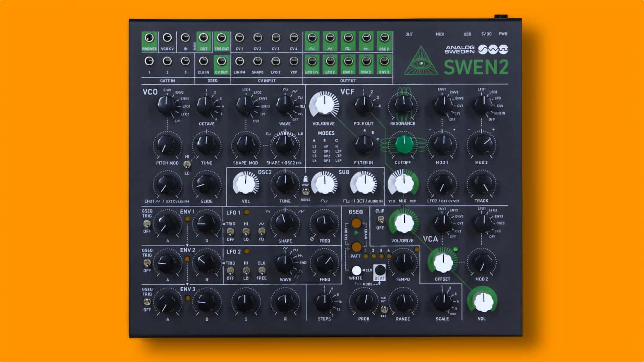Adjust the VCF TRACK knob
644x362 pixels.
[x=482, y=184]
